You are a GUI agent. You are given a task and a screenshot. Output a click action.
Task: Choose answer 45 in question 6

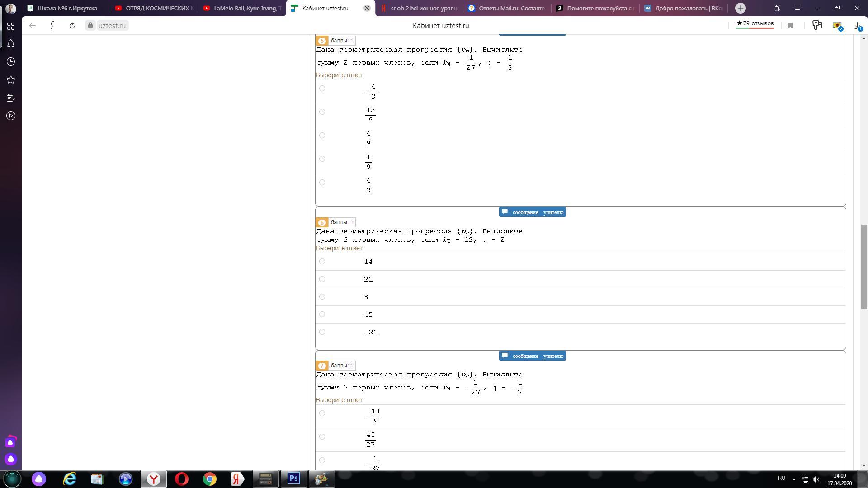click(322, 314)
